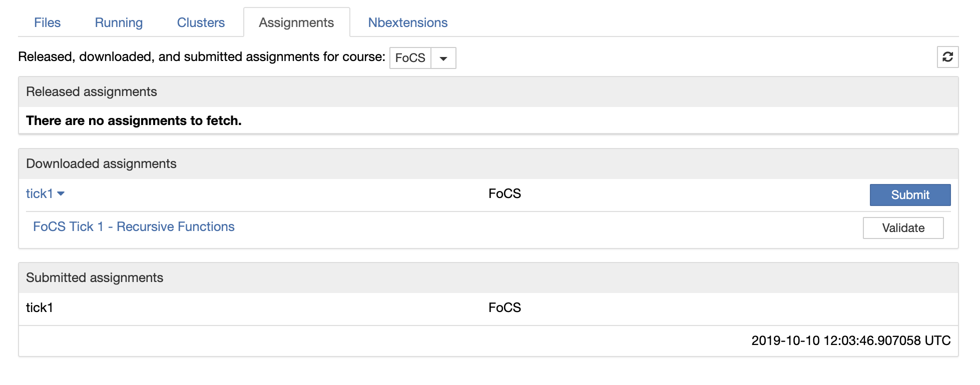The width and height of the screenshot is (980, 385).
Task: Click FoCS course name in Downloaded row
Action: pos(505,193)
